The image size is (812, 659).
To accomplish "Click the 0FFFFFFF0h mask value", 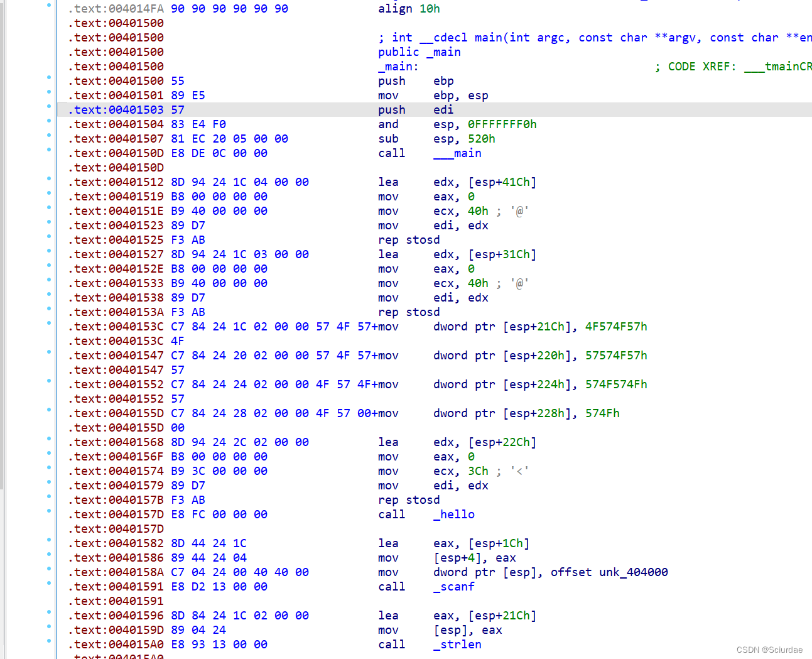I will click(502, 124).
